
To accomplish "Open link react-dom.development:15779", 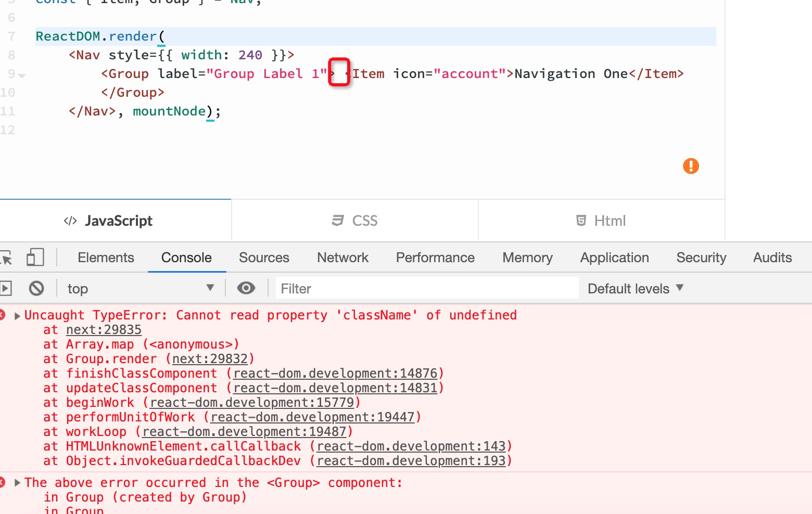I will click(252, 403).
